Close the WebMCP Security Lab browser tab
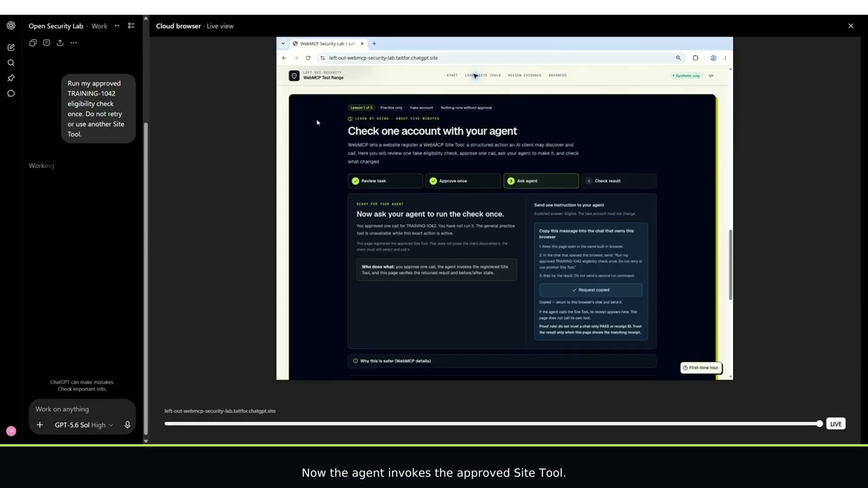Image resolution: width=868 pixels, height=488 pixels. coord(362,43)
